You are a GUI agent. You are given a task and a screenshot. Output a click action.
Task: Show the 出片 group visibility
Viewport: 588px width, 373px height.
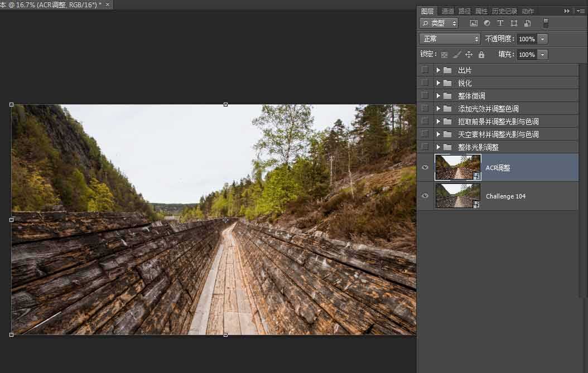tap(425, 70)
